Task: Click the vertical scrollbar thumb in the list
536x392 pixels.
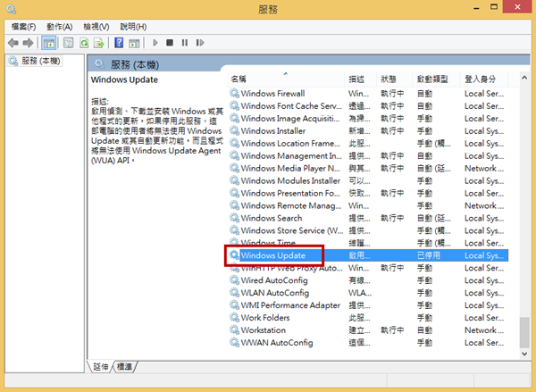Action: [524, 332]
